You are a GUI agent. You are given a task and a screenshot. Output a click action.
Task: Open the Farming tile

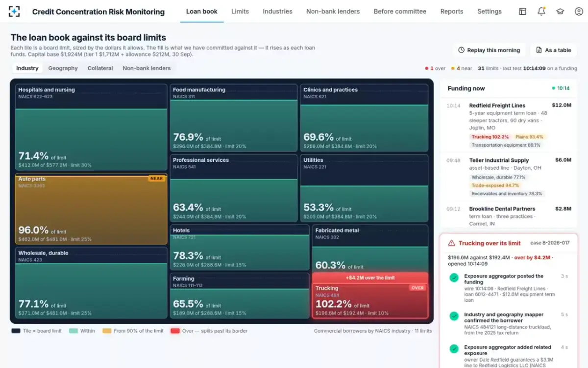point(240,296)
